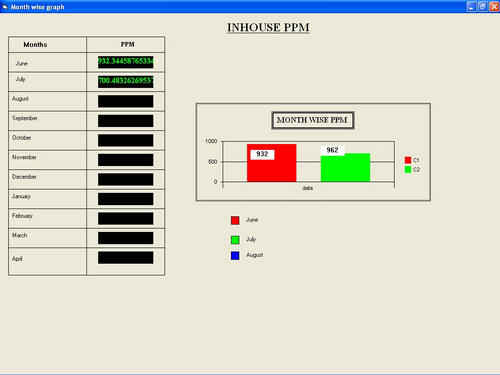The width and height of the screenshot is (500, 375).
Task: Click the INHOUSE PPM heading
Action: [268, 27]
